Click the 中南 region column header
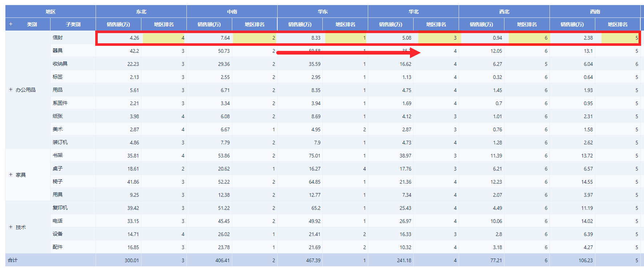Screen dimensions: 644x268 [232, 12]
